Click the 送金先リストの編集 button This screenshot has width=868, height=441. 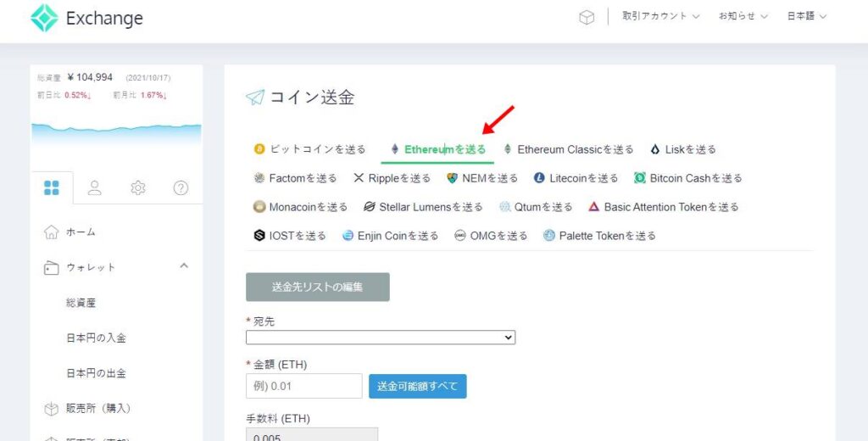pyautogui.click(x=318, y=287)
